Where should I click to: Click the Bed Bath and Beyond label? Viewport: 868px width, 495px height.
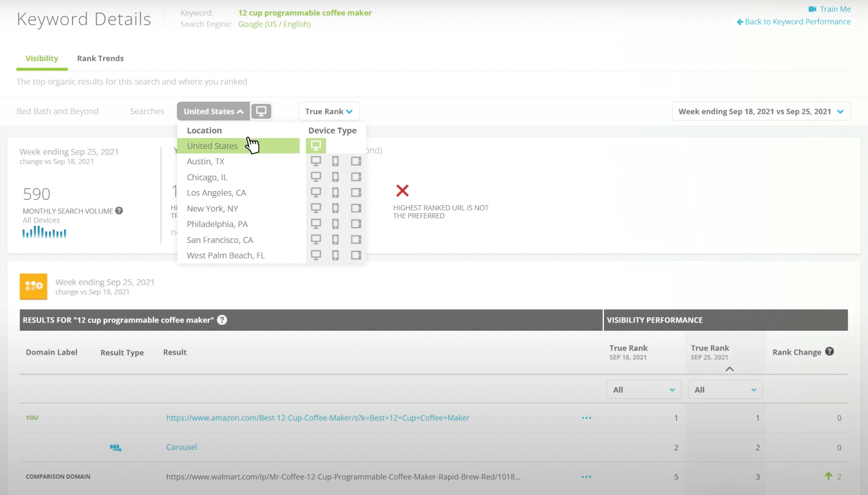pyautogui.click(x=57, y=111)
